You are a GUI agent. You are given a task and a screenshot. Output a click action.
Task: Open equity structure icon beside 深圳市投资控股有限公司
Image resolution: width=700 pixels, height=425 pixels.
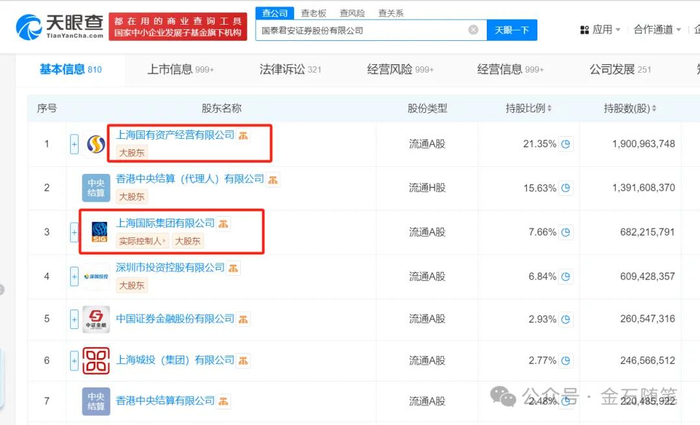tap(233, 268)
